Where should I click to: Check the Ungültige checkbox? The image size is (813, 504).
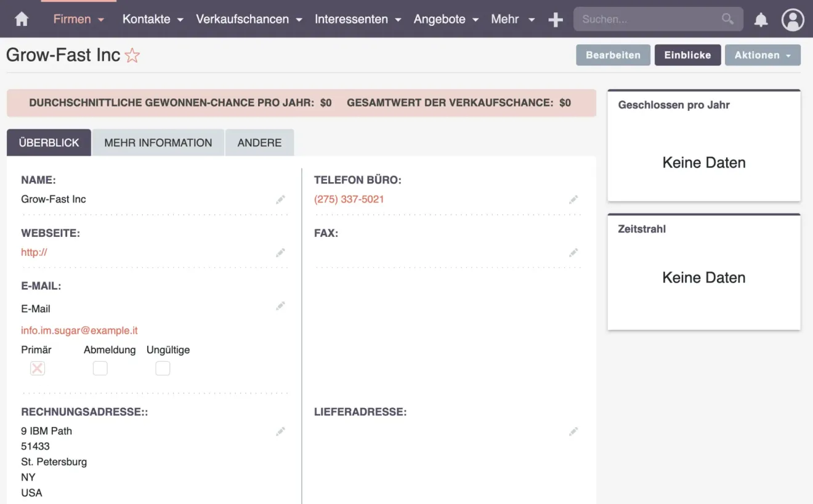163,367
